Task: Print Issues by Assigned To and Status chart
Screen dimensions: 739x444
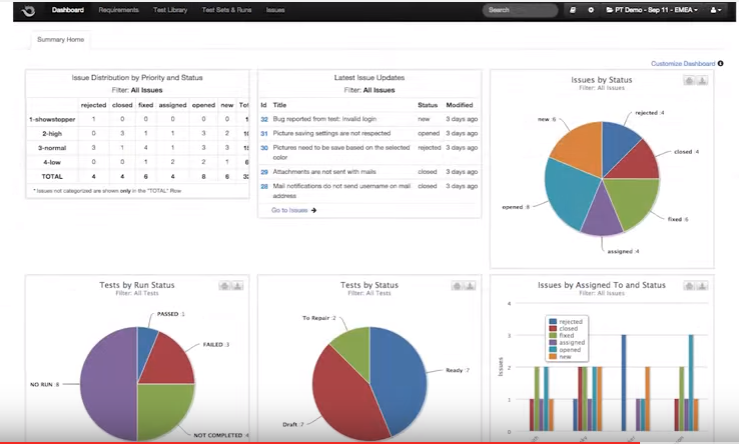Action: tap(689, 286)
